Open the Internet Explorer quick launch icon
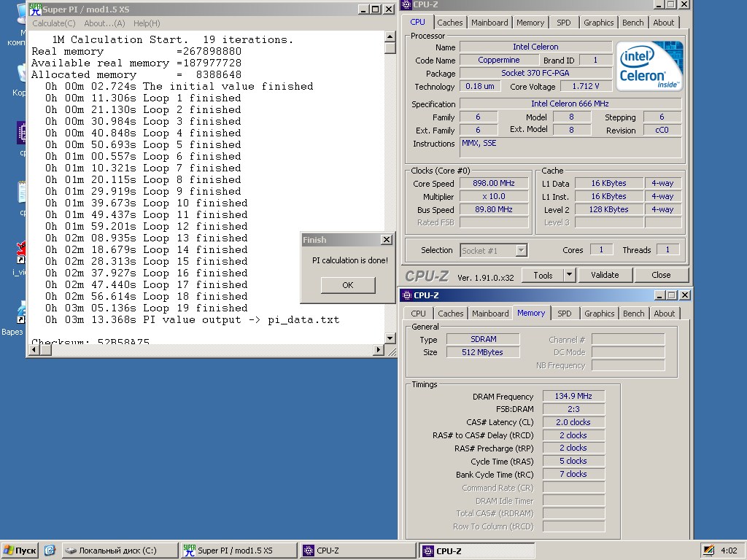The image size is (747, 560). tap(50, 551)
